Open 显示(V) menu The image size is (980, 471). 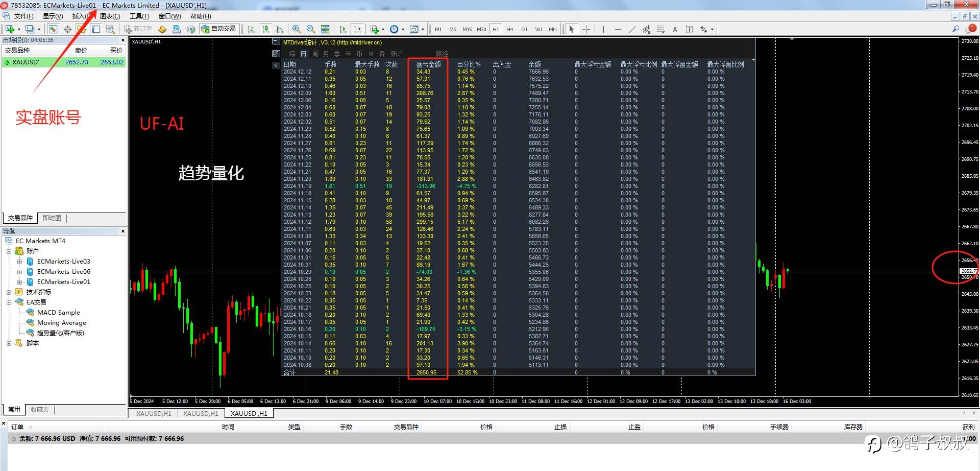coord(53,16)
